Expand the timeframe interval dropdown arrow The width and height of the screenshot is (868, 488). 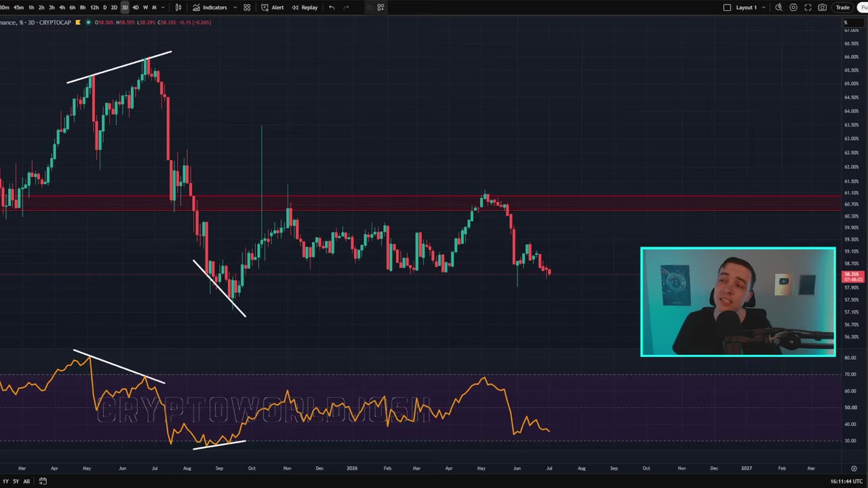163,7
